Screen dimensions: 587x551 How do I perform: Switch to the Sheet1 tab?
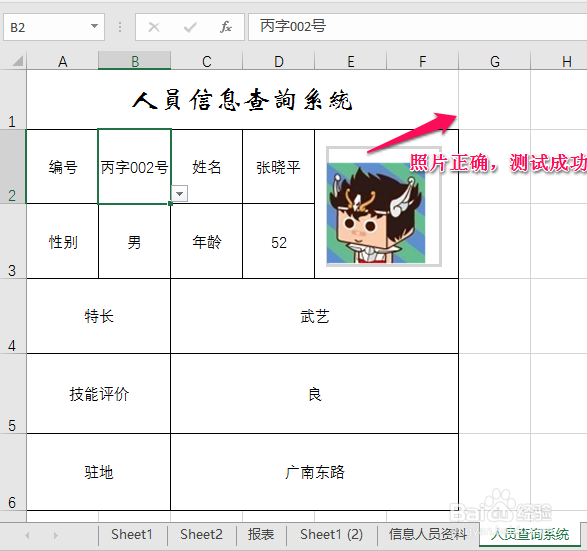132,534
